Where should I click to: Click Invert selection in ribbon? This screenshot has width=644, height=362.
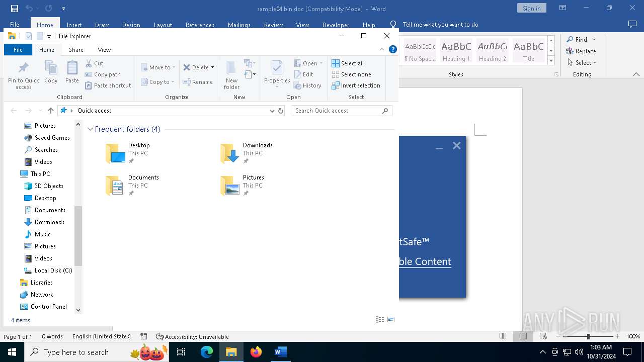pos(356,85)
